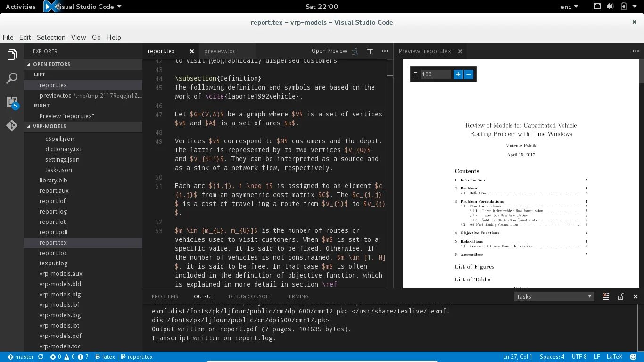Open the Explorer icon in activity bar

(x=12, y=54)
